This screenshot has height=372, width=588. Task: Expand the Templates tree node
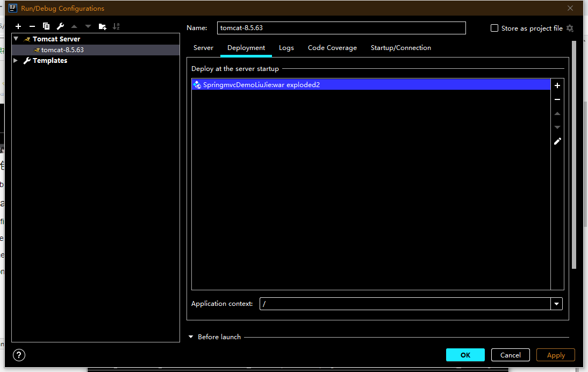coord(16,60)
